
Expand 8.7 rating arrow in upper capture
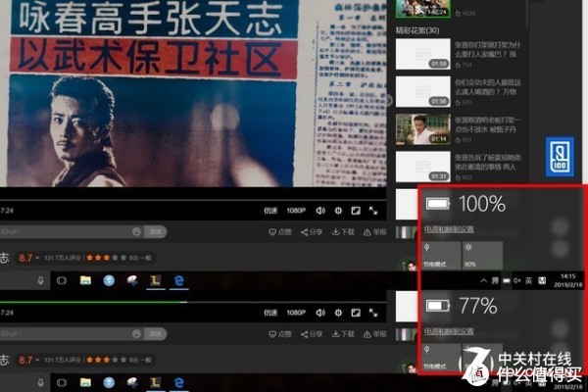(37, 258)
